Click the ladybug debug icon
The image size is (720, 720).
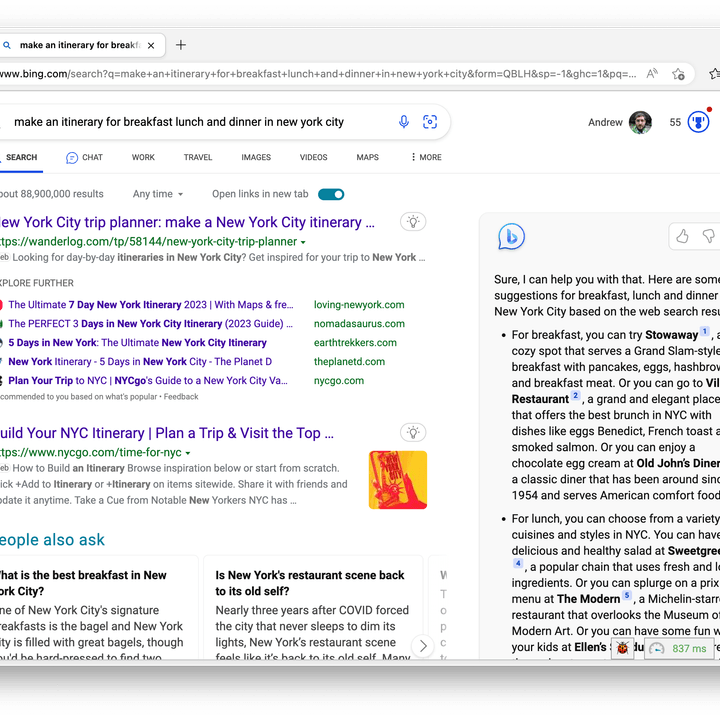623,648
